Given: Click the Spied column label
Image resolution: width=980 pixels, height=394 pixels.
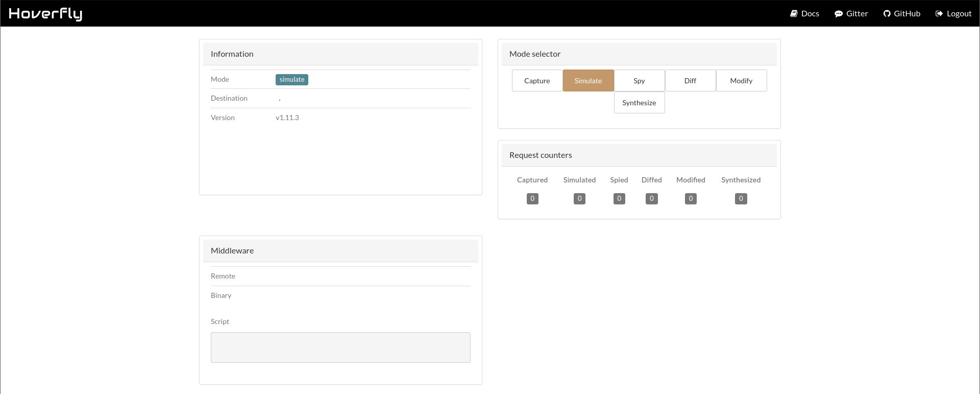Looking at the screenshot, I should (619, 180).
